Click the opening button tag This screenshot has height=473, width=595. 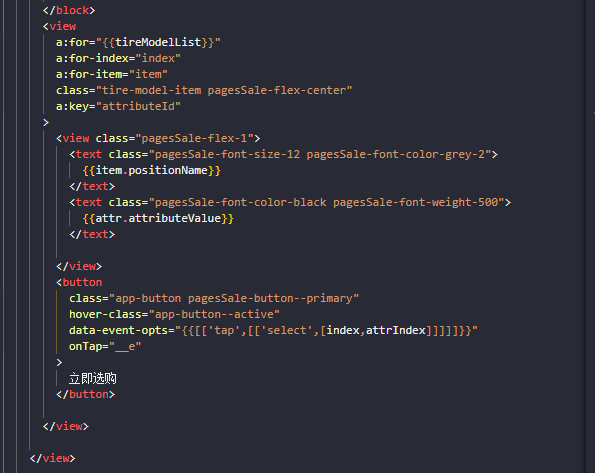(x=79, y=282)
